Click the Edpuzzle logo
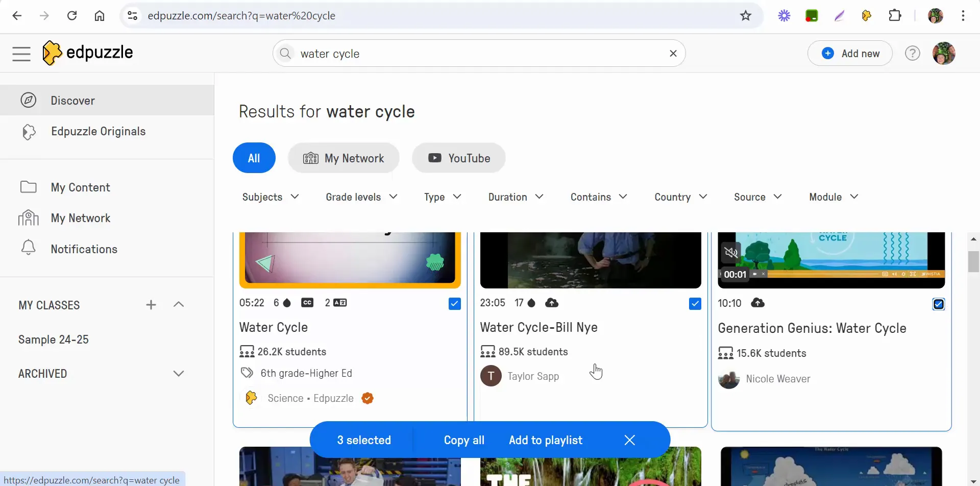Image resolution: width=980 pixels, height=486 pixels. [x=88, y=53]
